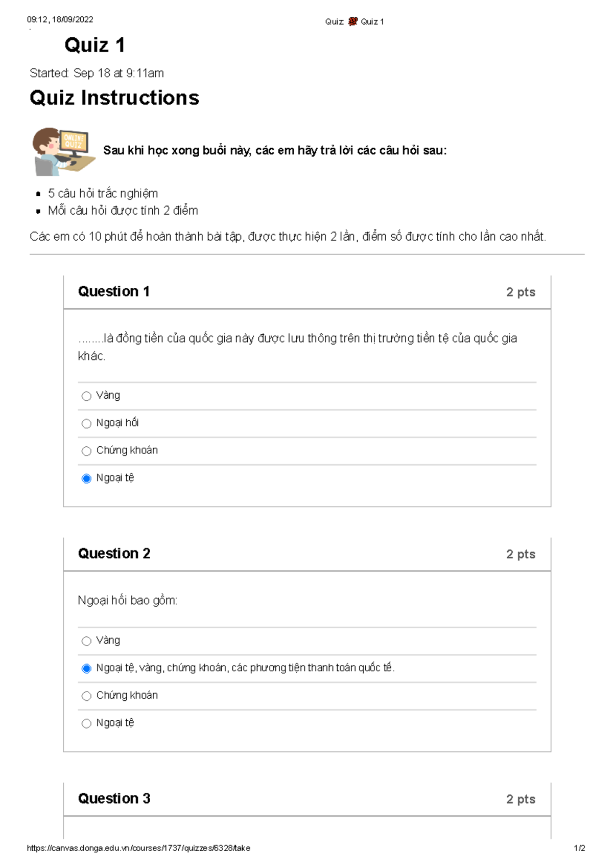Click the 2 pts label of Question 1
This screenshot has height=868, width=613.
(521, 292)
